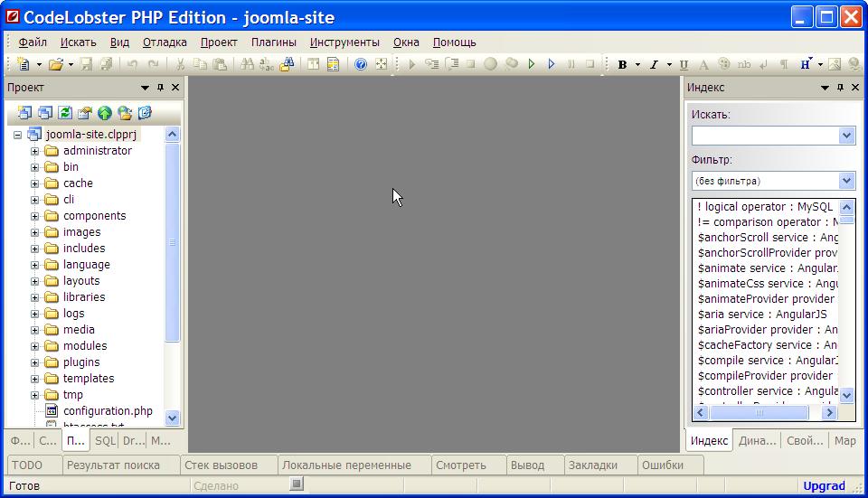Select '! logical operator : MySQL' entry

coord(765,207)
